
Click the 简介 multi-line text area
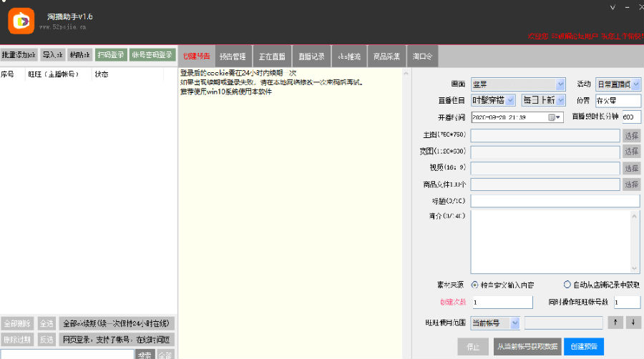[x=551, y=242]
